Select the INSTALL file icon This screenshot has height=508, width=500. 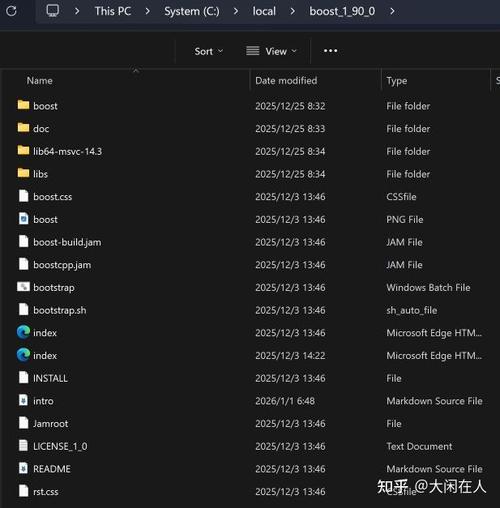coord(23,378)
